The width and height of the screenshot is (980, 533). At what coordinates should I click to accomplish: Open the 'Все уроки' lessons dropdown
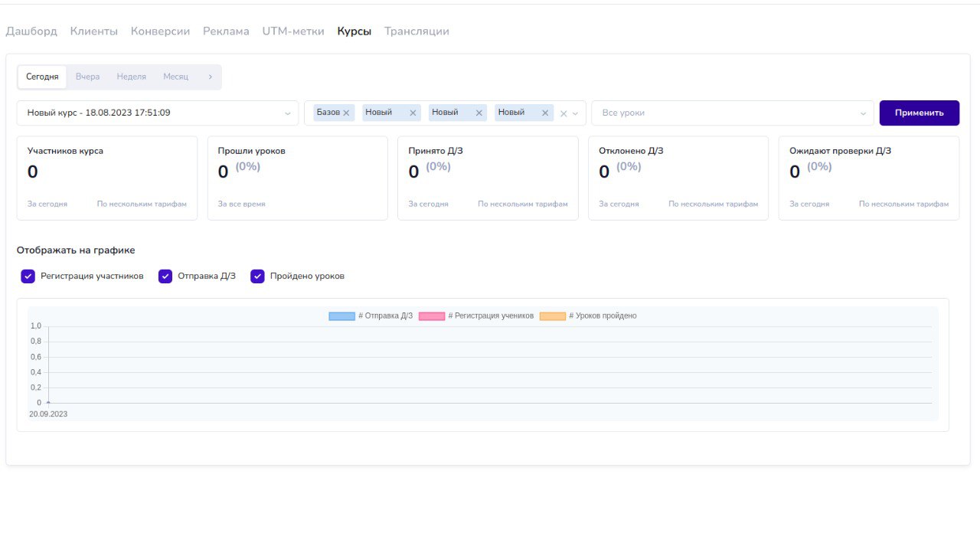[x=732, y=113]
